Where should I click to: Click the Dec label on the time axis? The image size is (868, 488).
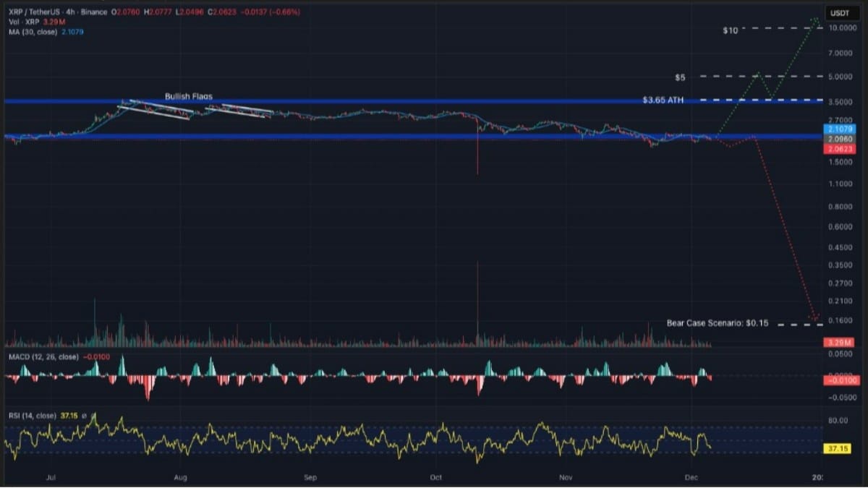pos(692,478)
